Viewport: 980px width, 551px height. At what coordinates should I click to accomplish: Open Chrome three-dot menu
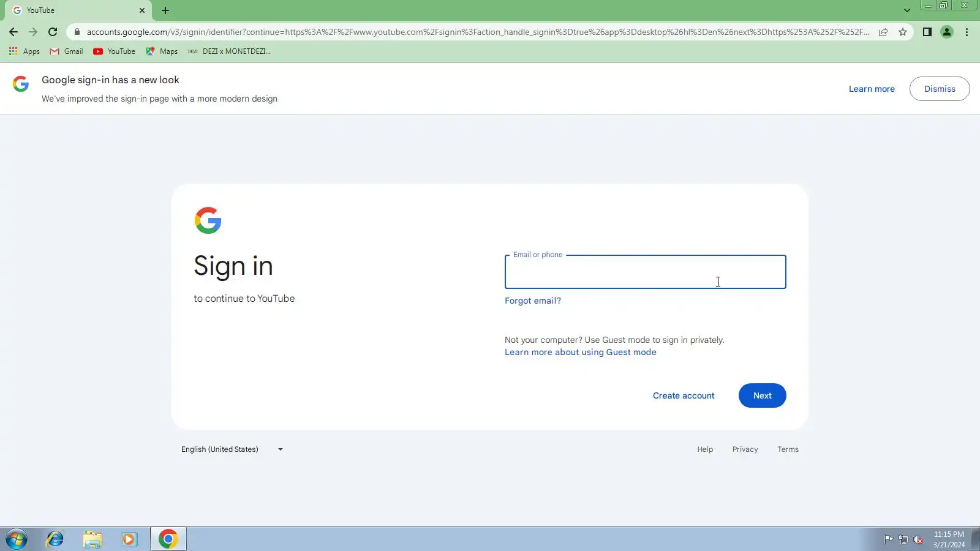click(x=967, y=32)
